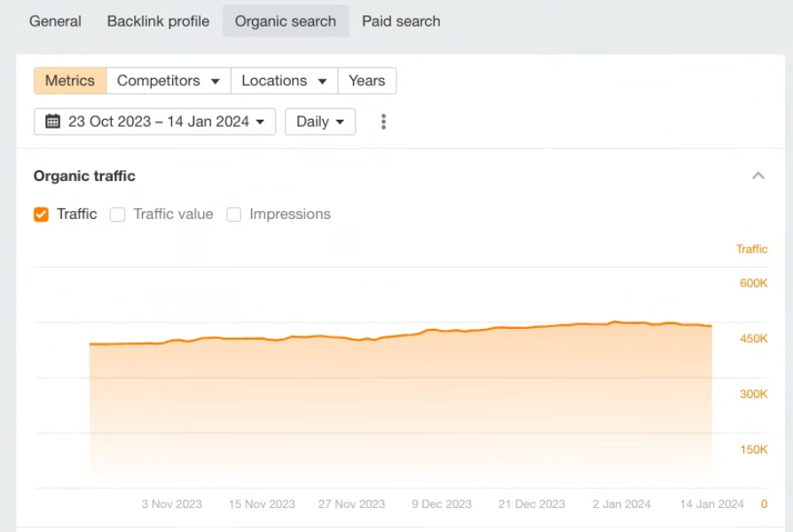This screenshot has width=793, height=532.
Task: Open the Daily granularity dropdown
Action: (x=319, y=121)
